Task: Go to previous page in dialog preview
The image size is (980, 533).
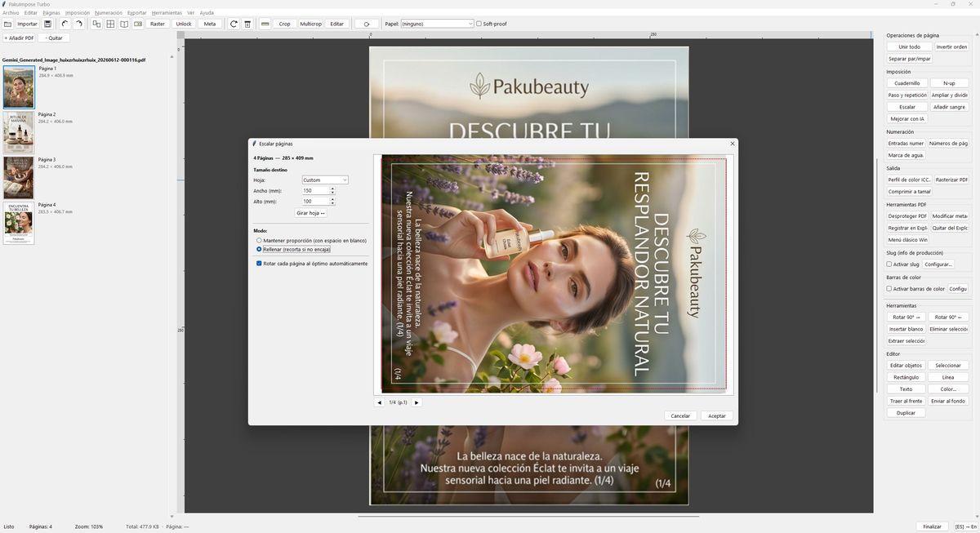Action: (x=379, y=402)
